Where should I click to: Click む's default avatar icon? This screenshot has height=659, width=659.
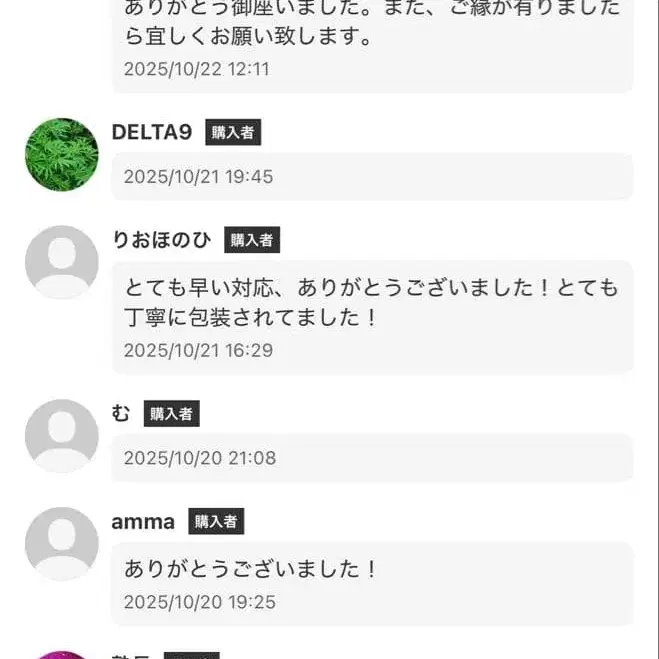pos(61,436)
